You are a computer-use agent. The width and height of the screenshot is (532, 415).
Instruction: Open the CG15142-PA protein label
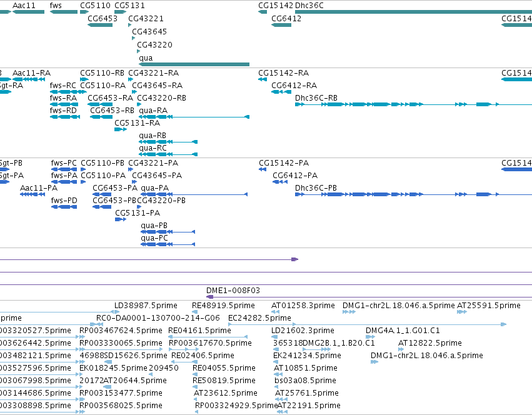click(x=284, y=163)
